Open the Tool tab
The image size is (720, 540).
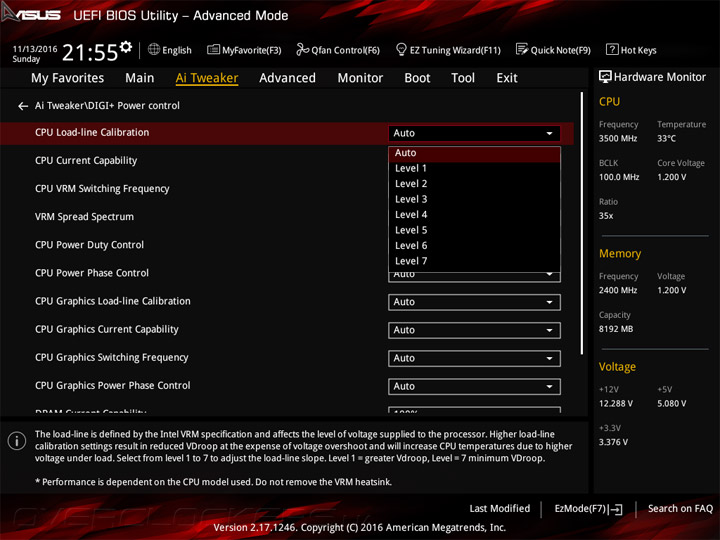point(463,78)
